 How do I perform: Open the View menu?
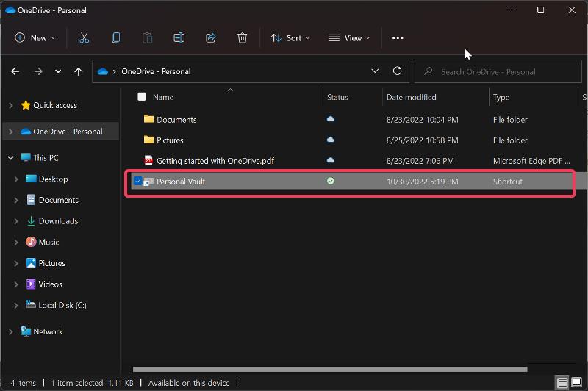tap(349, 38)
